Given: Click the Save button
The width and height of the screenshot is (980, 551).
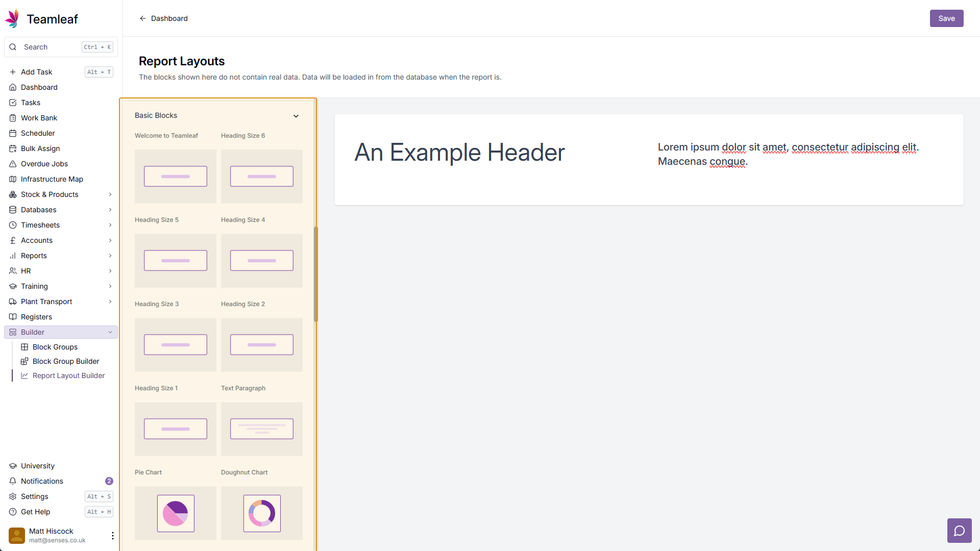Looking at the screenshot, I should (946, 18).
